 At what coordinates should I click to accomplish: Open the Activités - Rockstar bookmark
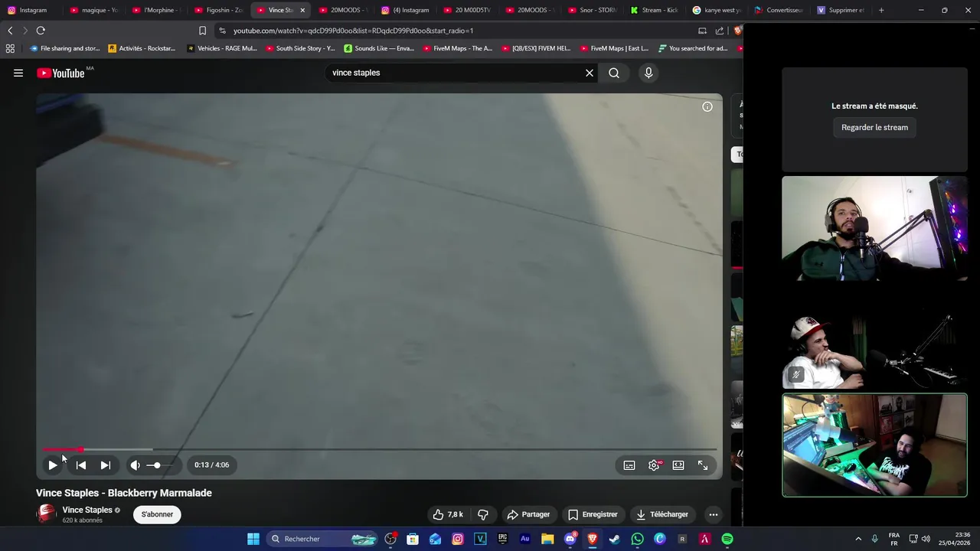142,48
